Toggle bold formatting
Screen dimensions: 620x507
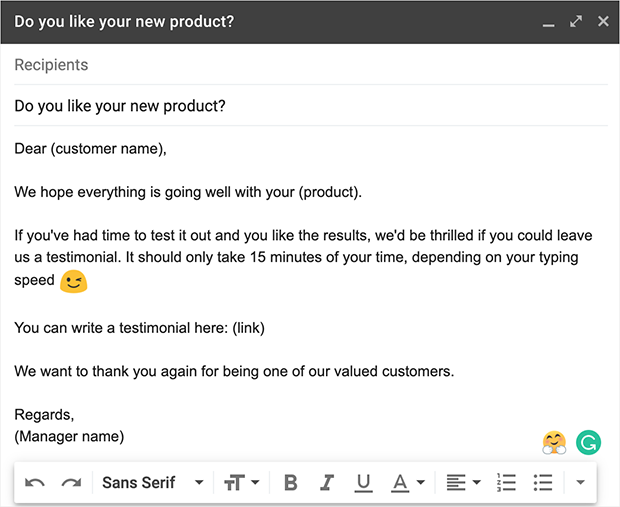pos(291,483)
